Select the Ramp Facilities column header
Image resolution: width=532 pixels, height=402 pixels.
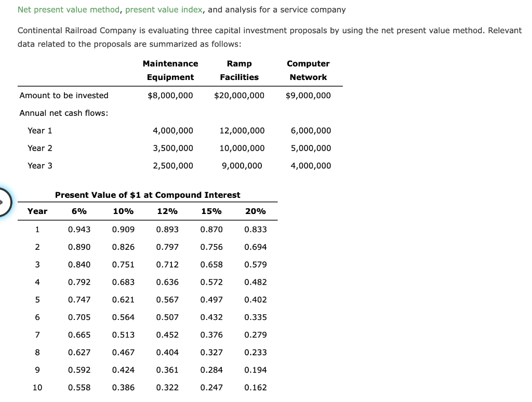(x=239, y=70)
